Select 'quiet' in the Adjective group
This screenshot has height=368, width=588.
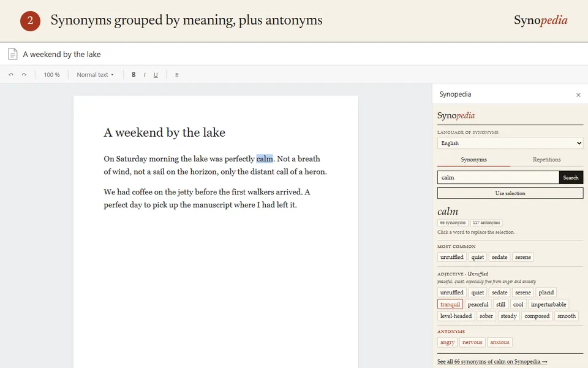pyautogui.click(x=477, y=293)
